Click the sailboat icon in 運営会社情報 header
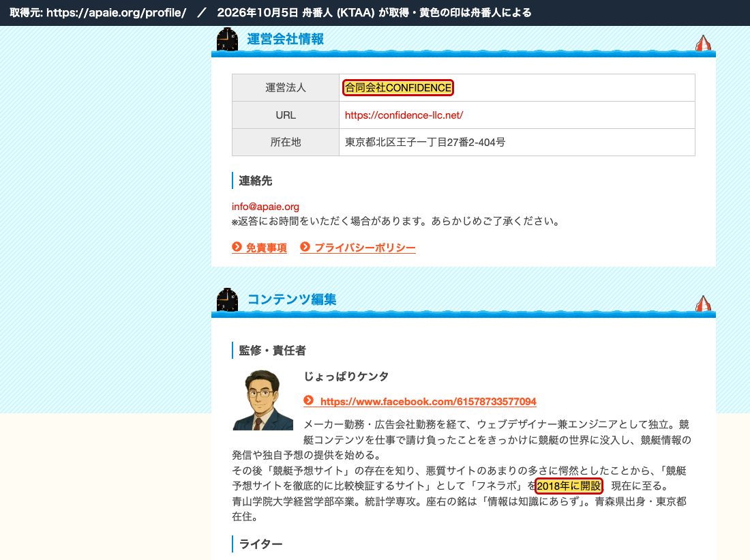Viewport: 750px width, 560px height. [703, 43]
